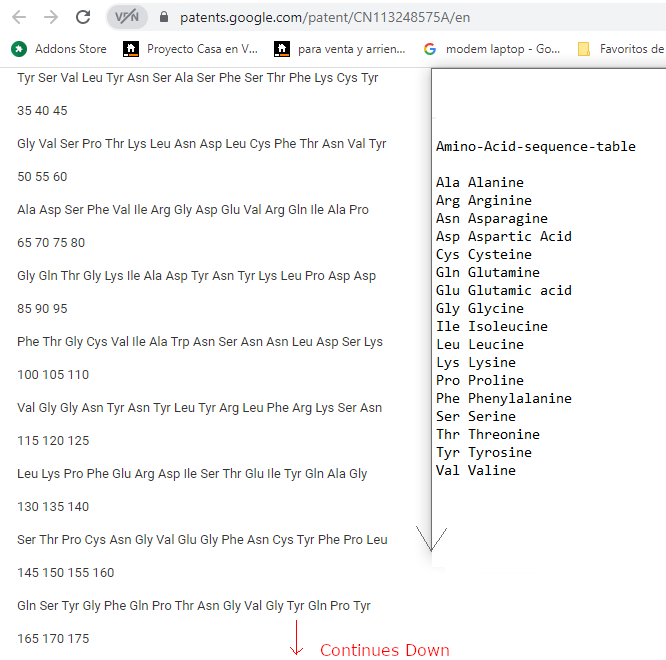Click the Google G favicon
Viewport: 666px width, 660px height.
point(430,48)
